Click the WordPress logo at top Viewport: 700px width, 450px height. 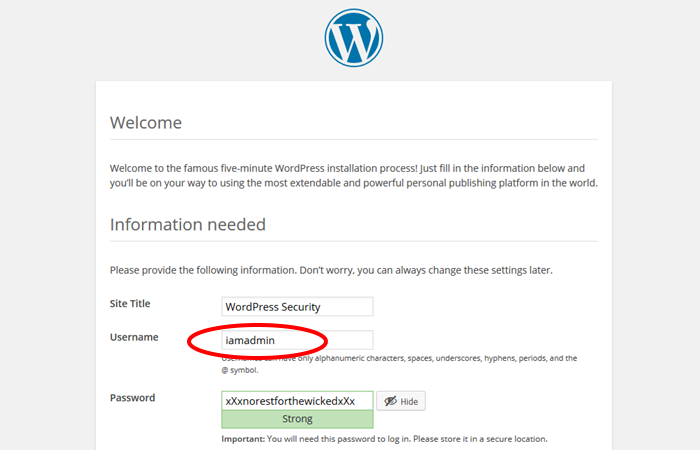tap(353, 38)
